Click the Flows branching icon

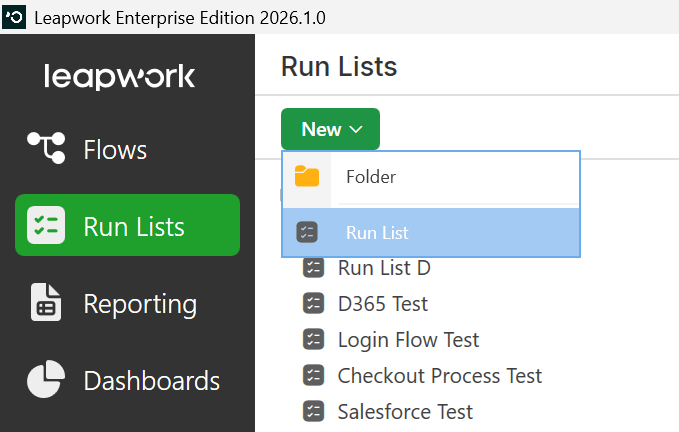tap(46, 148)
